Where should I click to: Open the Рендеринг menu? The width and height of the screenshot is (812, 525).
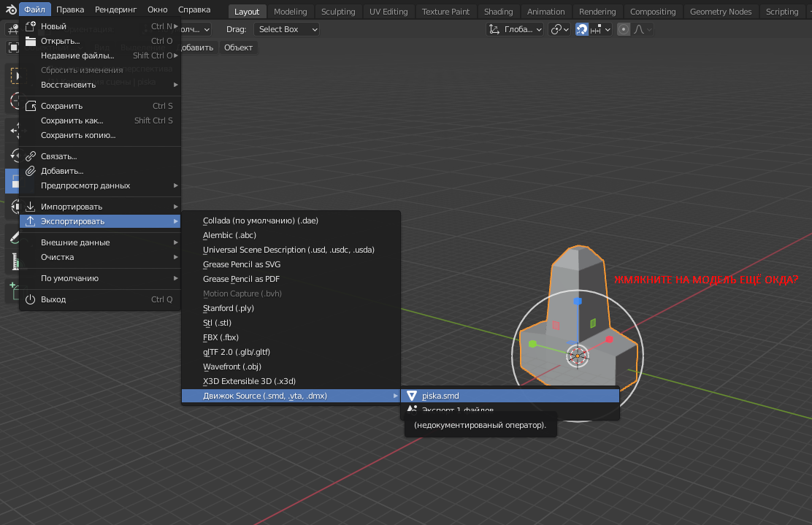(x=115, y=9)
